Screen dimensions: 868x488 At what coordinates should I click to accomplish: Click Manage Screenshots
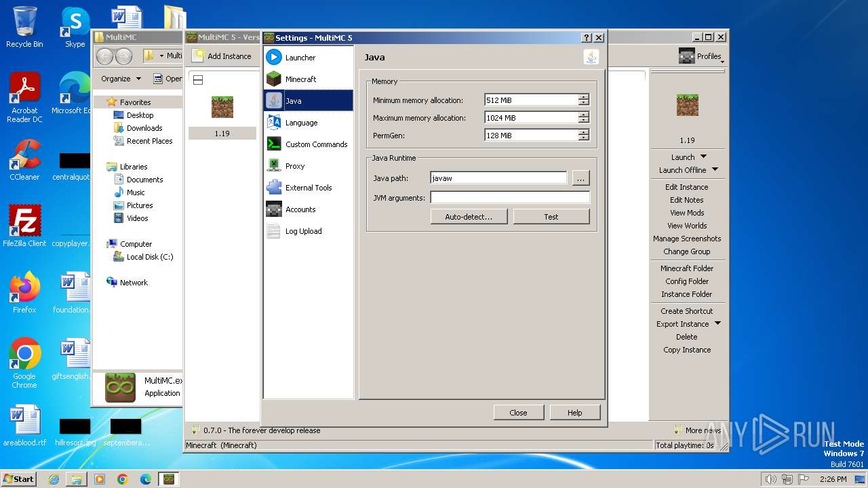[687, 239]
